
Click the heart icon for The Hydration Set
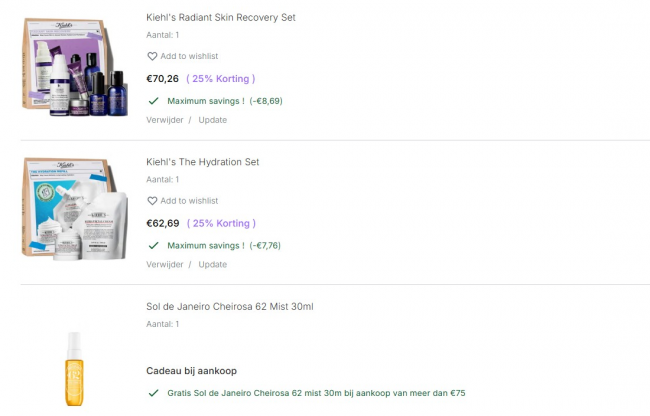tap(152, 201)
